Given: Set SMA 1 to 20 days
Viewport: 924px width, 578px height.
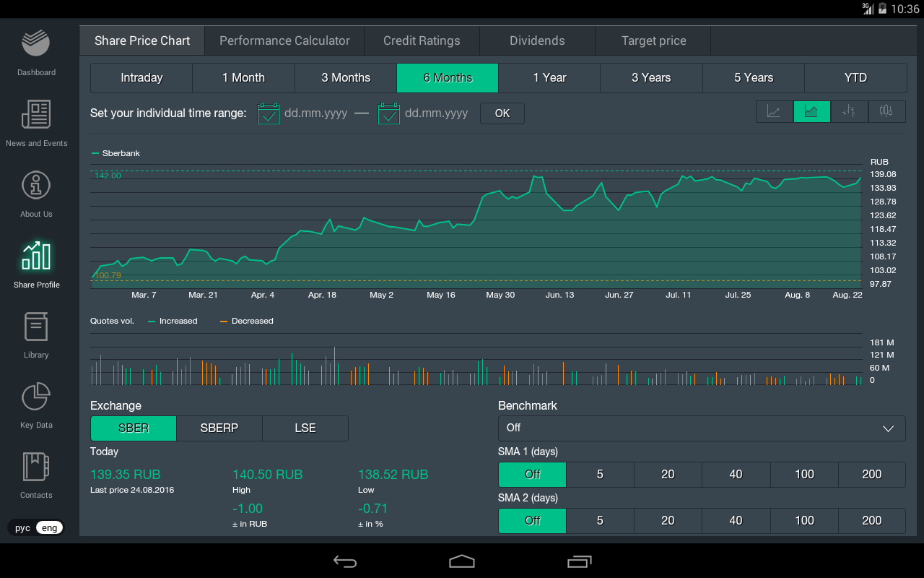Looking at the screenshot, I should click(668, 475).
